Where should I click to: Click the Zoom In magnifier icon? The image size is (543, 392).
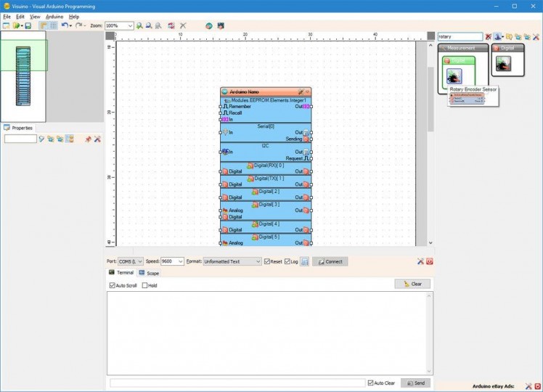pyautogui.click(x=139, y=25)
